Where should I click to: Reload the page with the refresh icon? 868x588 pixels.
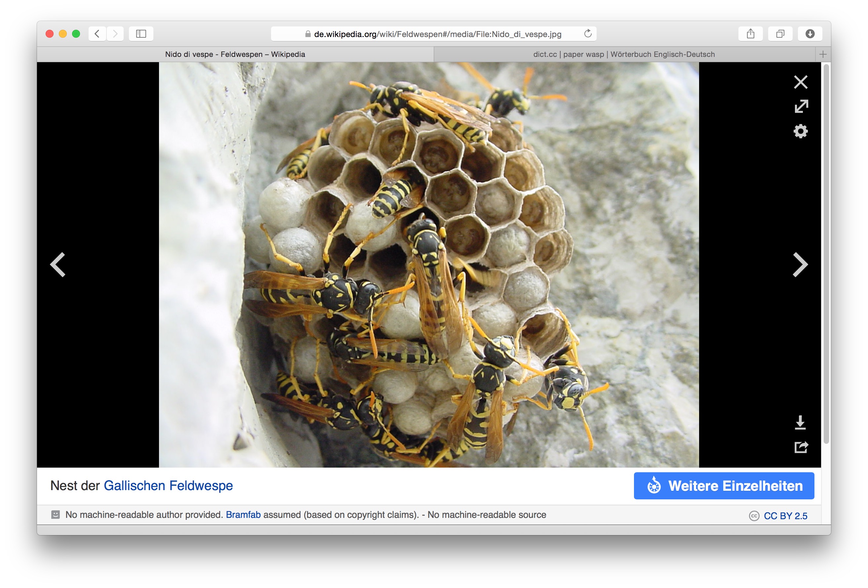[587, 34]
